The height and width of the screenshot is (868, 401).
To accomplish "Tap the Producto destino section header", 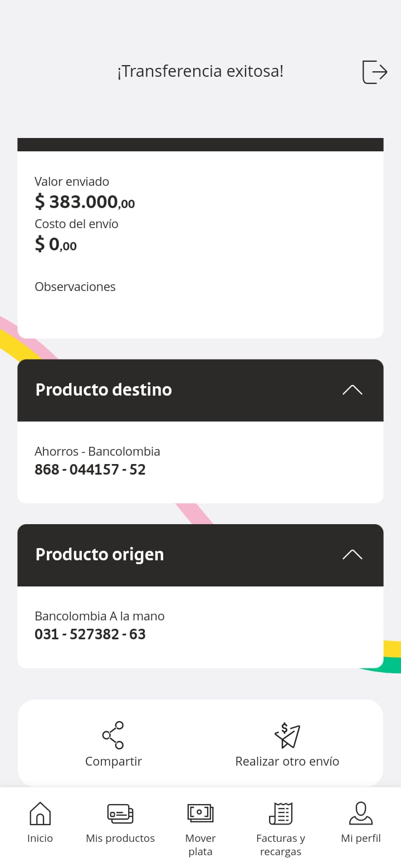I will 104,390.
